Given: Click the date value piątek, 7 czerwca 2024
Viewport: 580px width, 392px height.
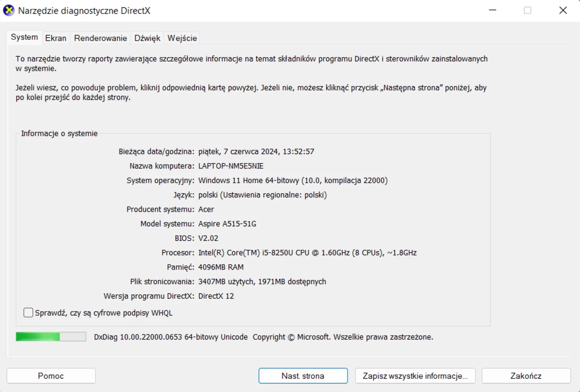Looking at the screenshot, I should (x=256, y=151).
